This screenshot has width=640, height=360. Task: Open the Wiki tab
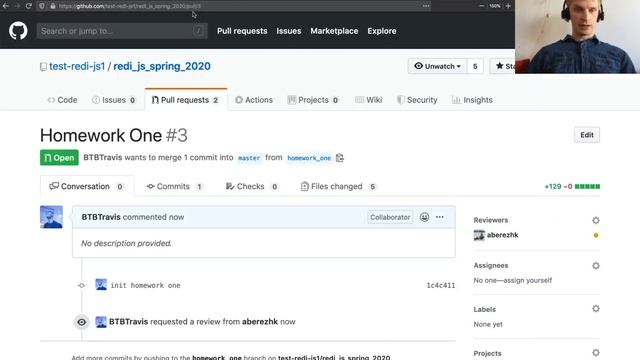[x=369, y=100]
